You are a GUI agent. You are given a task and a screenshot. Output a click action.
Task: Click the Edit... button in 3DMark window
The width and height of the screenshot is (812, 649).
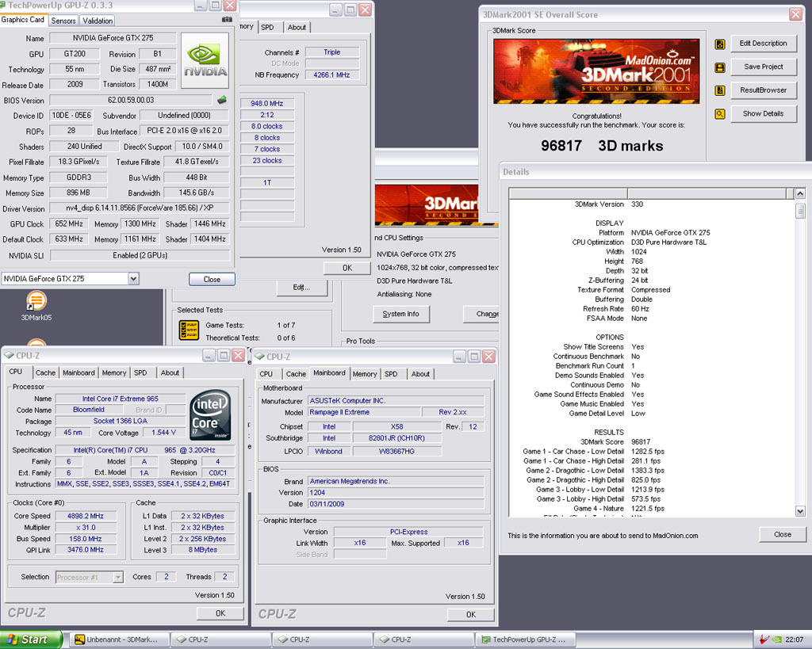pyautogui.click(x=302, y=288)
